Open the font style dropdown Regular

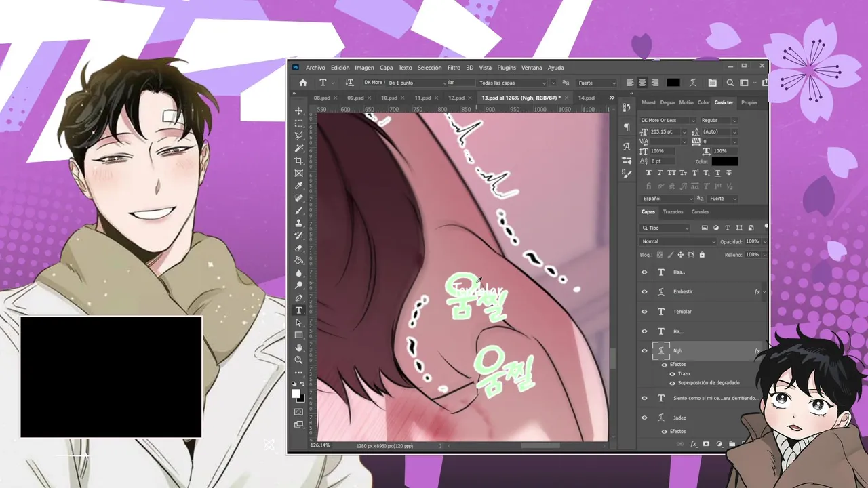pyautogui.click(x=718, y=120)
